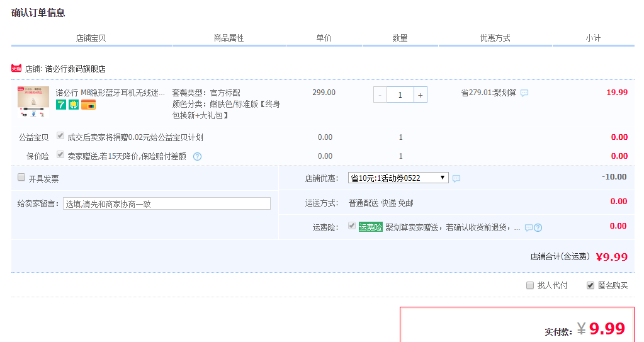Click the 优惠方式 column header
This screenshot has height=342, width=644.
(x=495, y=38)
